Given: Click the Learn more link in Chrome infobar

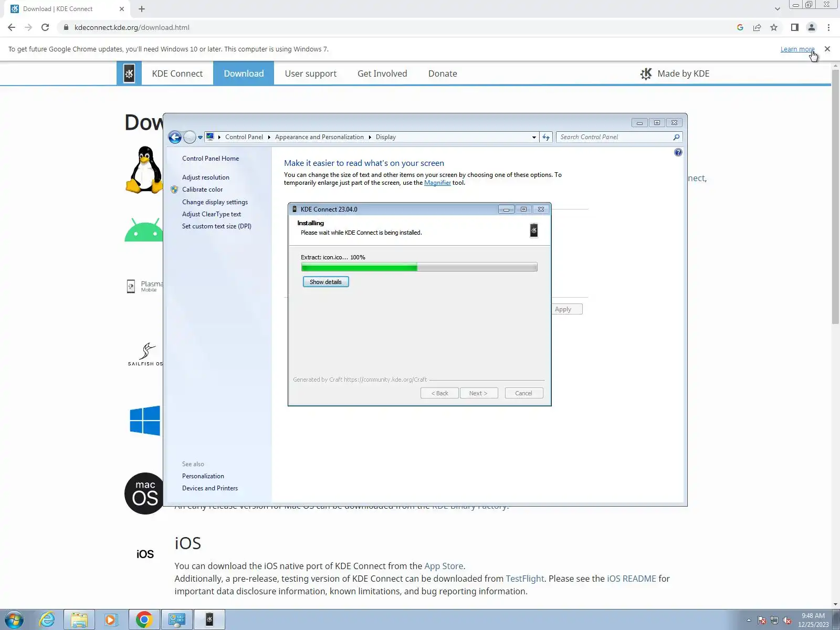Looking at the screenshot, I should [797, 49].
